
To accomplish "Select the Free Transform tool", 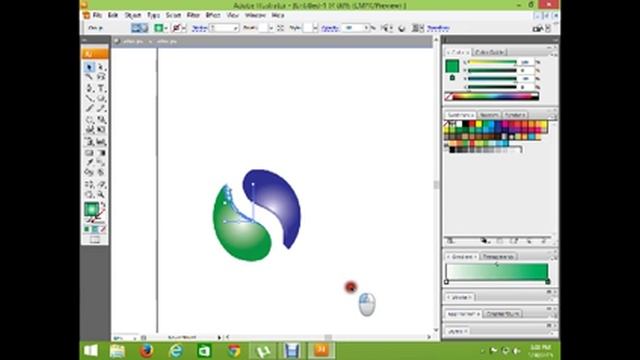I will point(101,130).
